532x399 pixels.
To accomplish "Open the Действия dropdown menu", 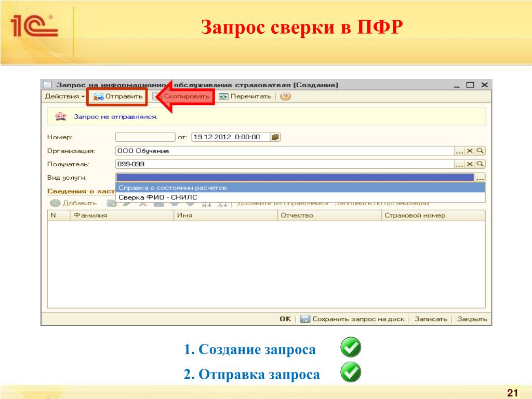I will coord(64,96).
